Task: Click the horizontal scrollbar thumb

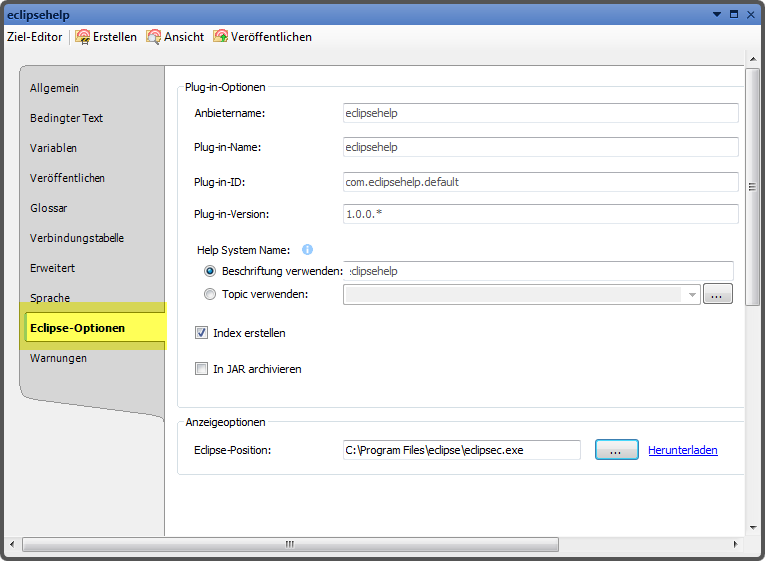Action: point(290,545)
